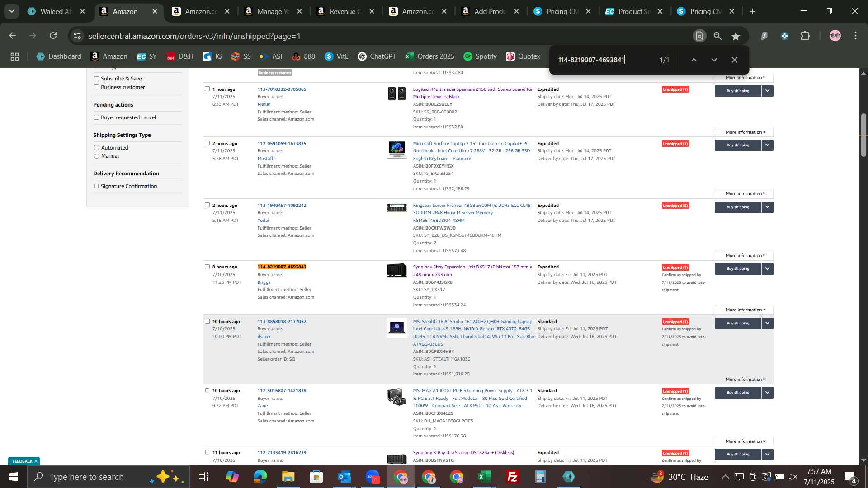Open Outlook from the taskbar
The height and width of the screenshot is (488, 868).
coord(344,477)
